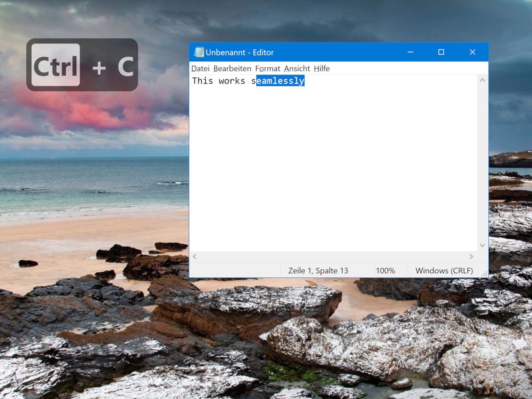Viewport: 532px width, 399px height.
Task: Click the highlighted word "eamlessly"
Action: point(280,81)
